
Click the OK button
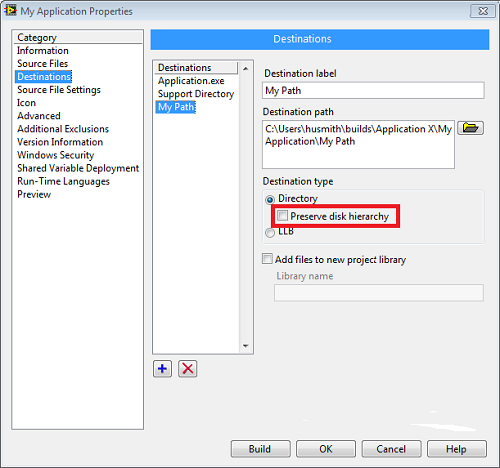pos(326,449)
